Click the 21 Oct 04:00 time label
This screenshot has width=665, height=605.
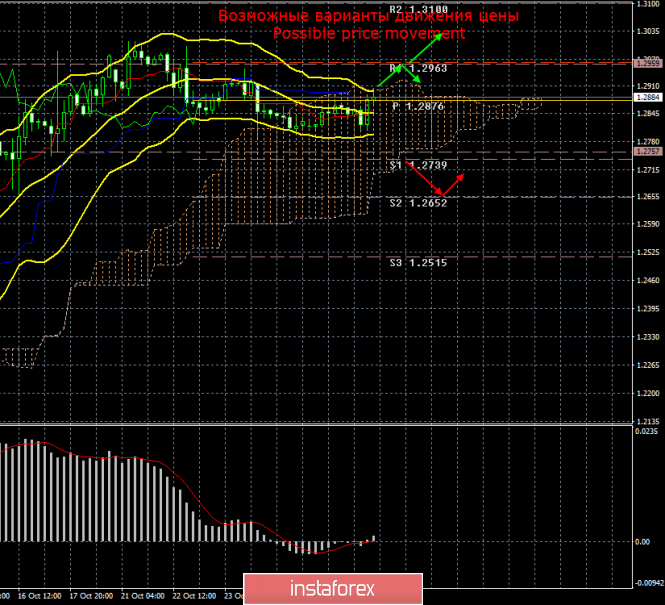coord(143,596)
